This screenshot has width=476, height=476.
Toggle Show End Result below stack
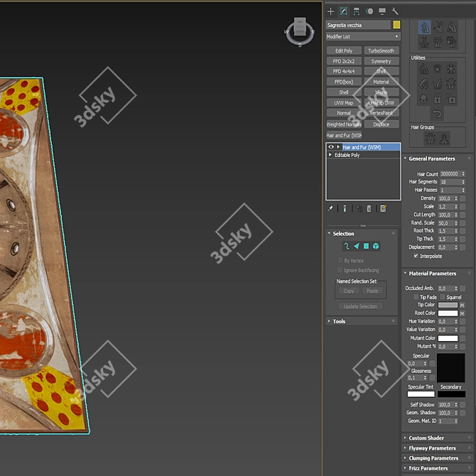tap(345, 209)
